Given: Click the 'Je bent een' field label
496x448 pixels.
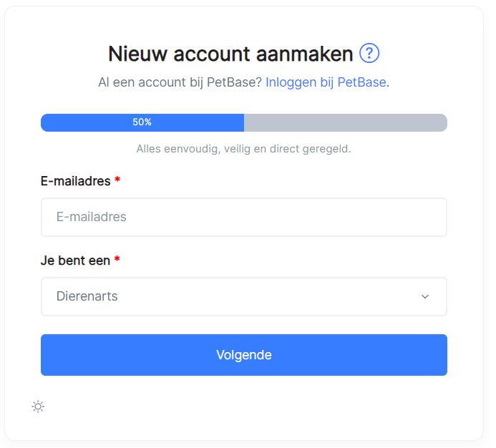Looking at the screenshot, I should (x=75, y=260).
